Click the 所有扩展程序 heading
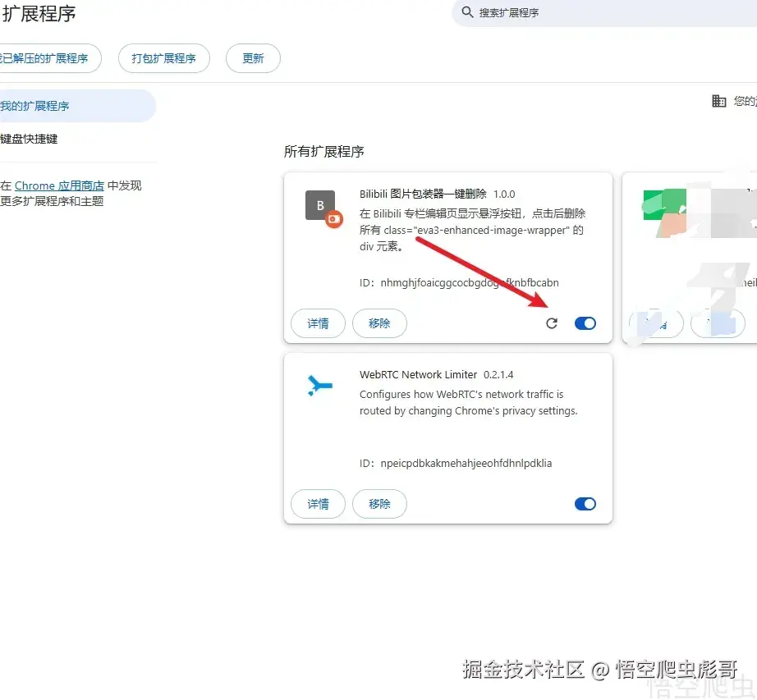 (x=324, y=152)
